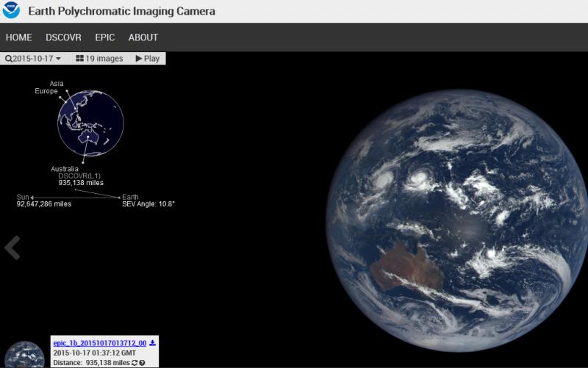Viewport: 588px width, 368px height.
Task: Click the DSCOVR(L1) label
Action: pyautogui.click(x=79, y=176)
